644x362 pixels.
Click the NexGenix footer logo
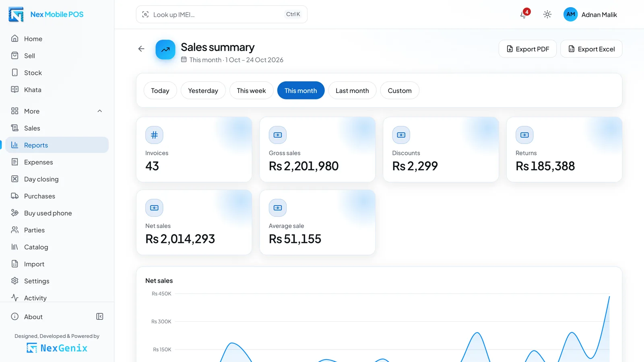[57, 348]
